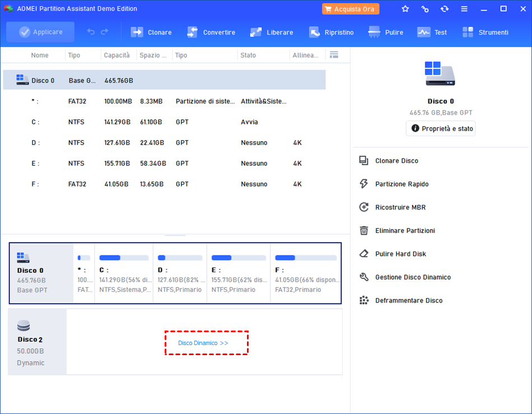
Task: Open the Clonare menu
Action: 151,32
